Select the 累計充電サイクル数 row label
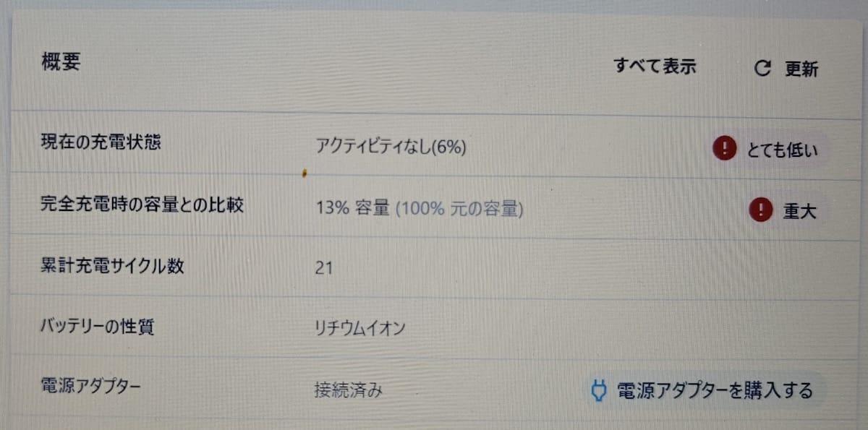 pyautogui.click(x=112, y=266)
